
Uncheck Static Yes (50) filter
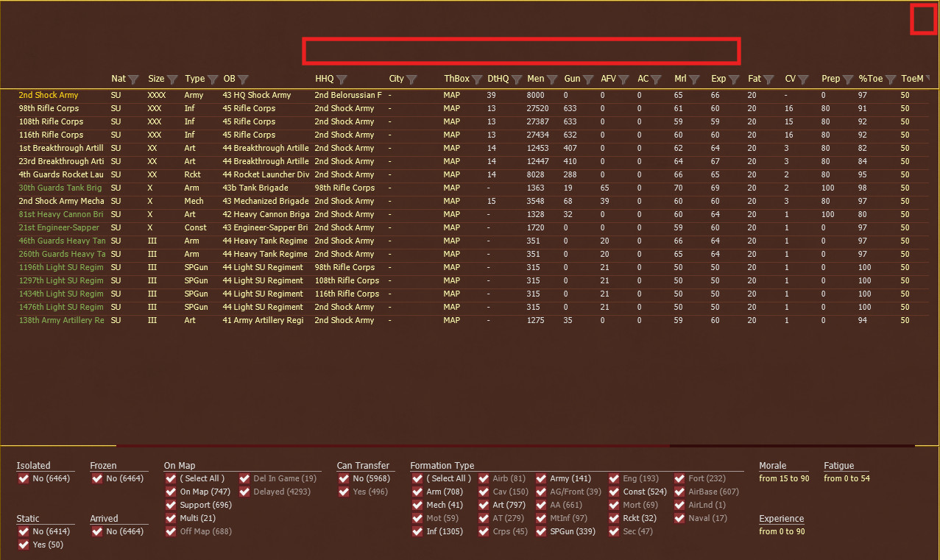pos(24,545)
